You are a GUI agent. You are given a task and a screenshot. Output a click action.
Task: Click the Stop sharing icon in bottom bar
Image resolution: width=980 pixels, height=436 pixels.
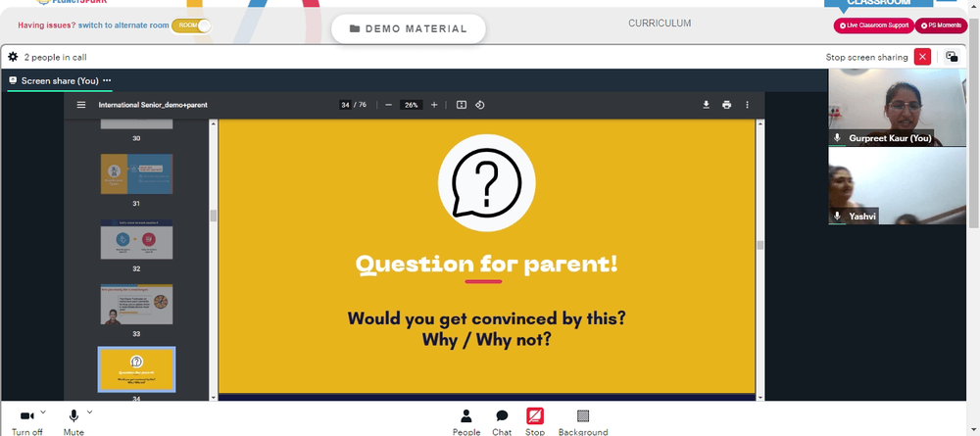click(535, 416)
